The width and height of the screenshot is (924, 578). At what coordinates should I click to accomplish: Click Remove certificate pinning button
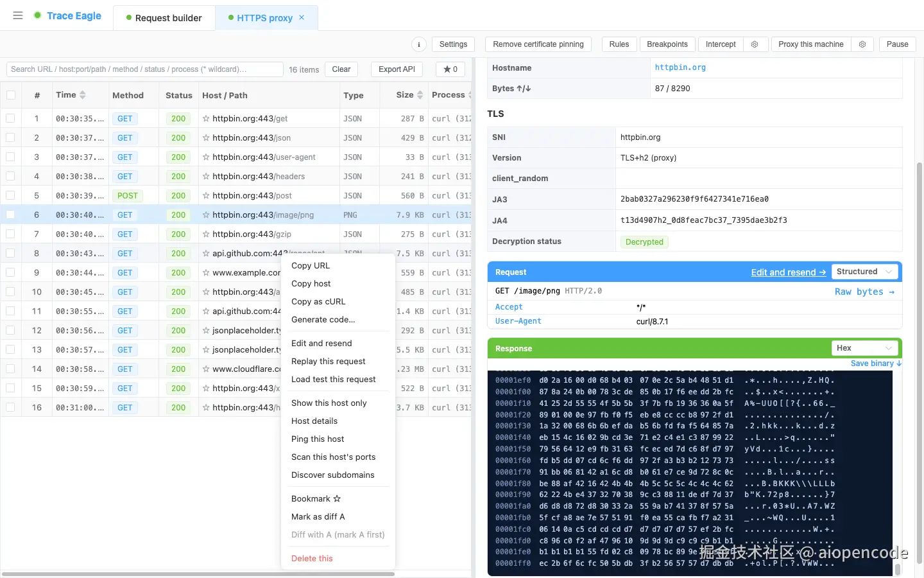pos(538,44)
